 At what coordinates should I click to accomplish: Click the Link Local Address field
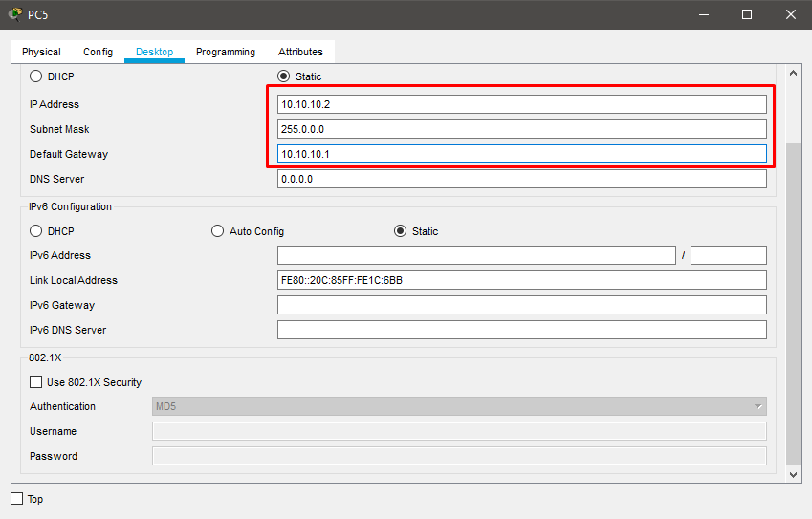[521, 280]
